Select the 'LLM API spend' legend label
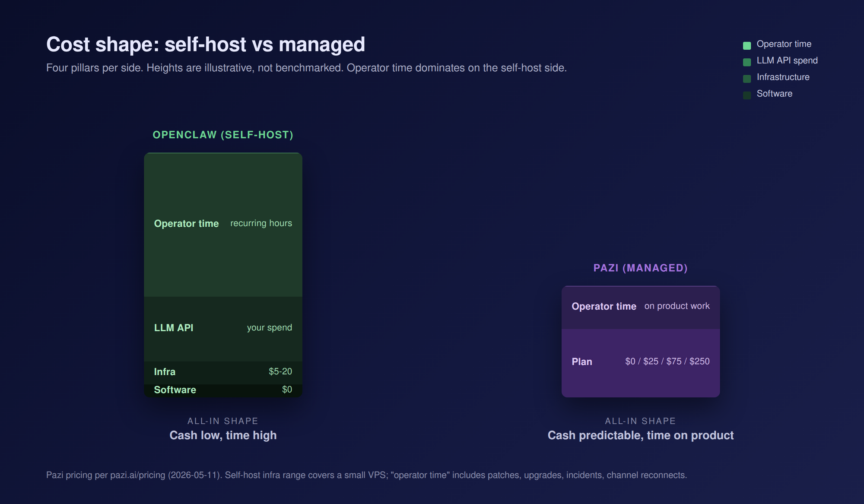This screenshot has width=864, height=504. [x=787, y=60]
